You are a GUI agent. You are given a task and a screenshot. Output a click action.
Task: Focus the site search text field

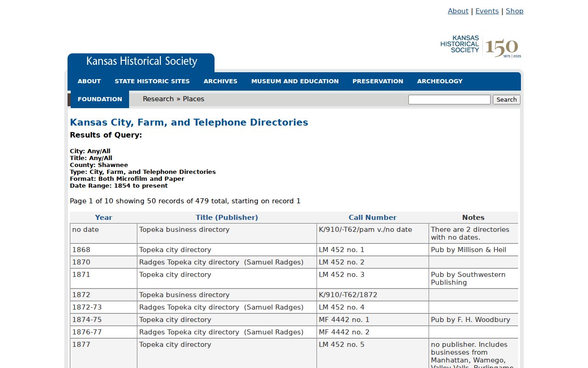click(449, 99)
